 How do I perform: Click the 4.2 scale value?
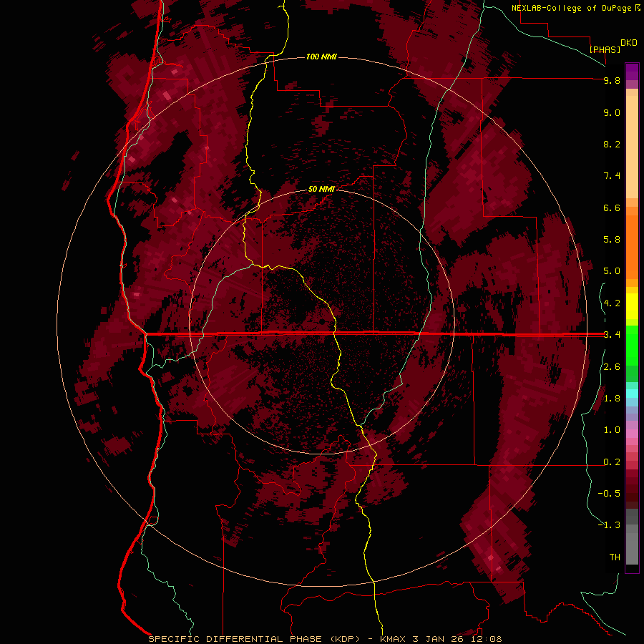pyautogui.click(x=612, y=303)
